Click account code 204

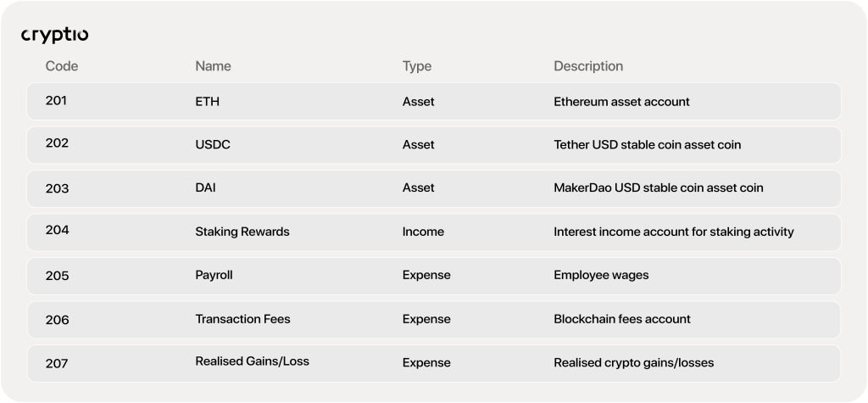tap(57, 230)
